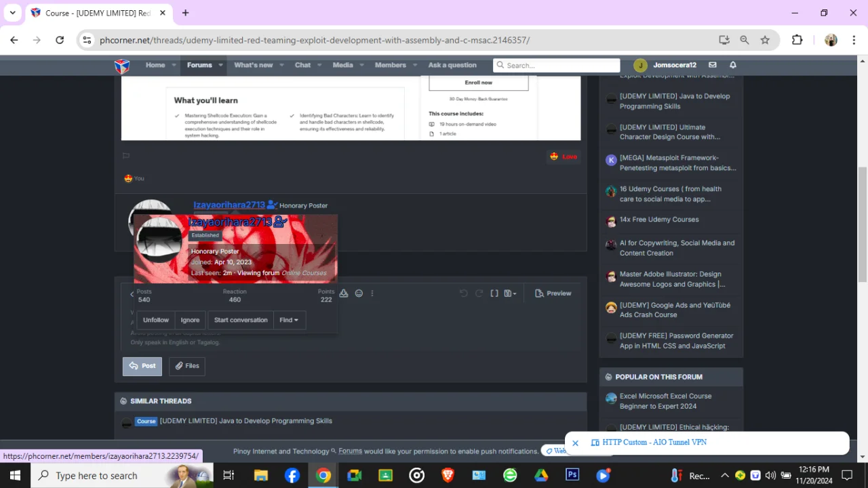This screenshot has width=868, height=488.
Task: Close the HTTP Custom VPN notification
Action: coord(575,443)
